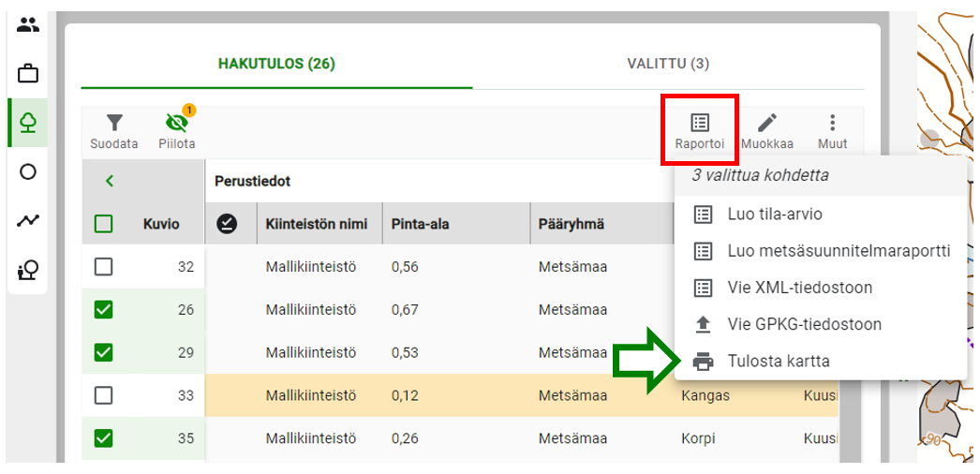This screenshot has height=474, width=980.
Task: Click the round checkmark status column icon
Action: coord(227,224)
